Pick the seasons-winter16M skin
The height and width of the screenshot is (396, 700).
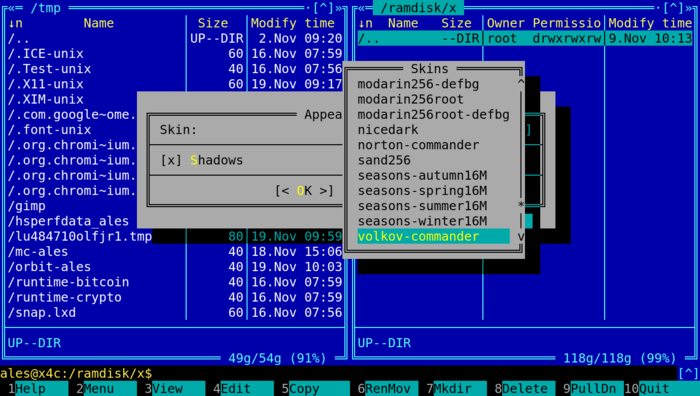click(422, 221)
